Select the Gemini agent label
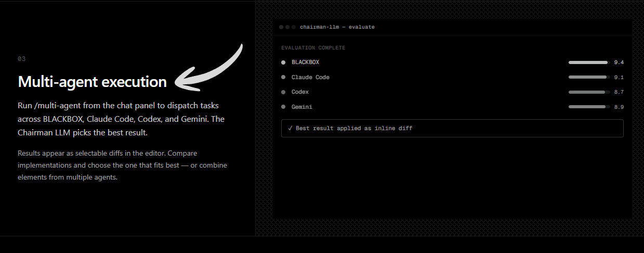The image size is (644, 253). click(302, 107)
